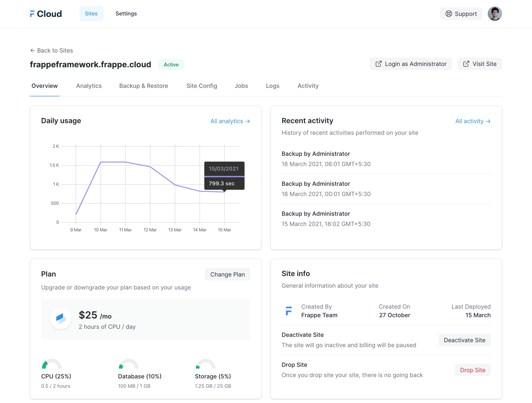Screen dimensions: 532x403
Task: Switch to the Jobs tab
Action: coord(241,86)
